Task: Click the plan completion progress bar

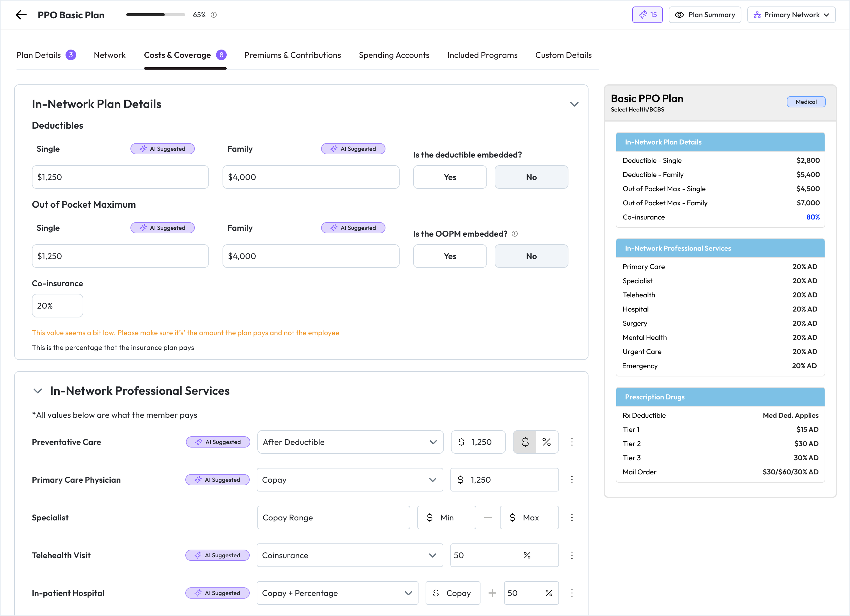Action: tap(156, 15)
